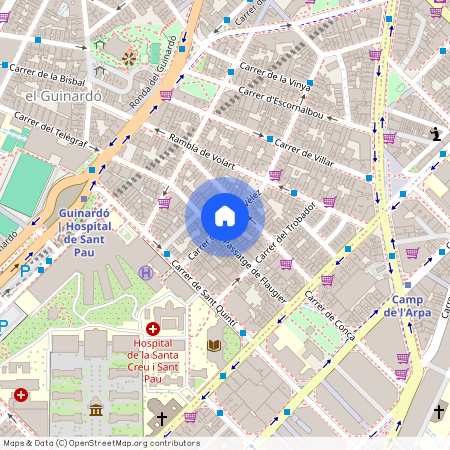Click the shopping cart near Carrer del Trobador

tap(286, 264)
